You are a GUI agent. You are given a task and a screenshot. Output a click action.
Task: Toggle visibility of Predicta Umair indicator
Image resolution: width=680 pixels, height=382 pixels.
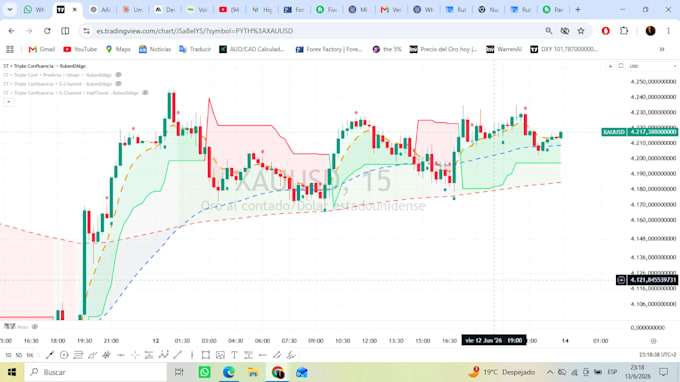118,75
